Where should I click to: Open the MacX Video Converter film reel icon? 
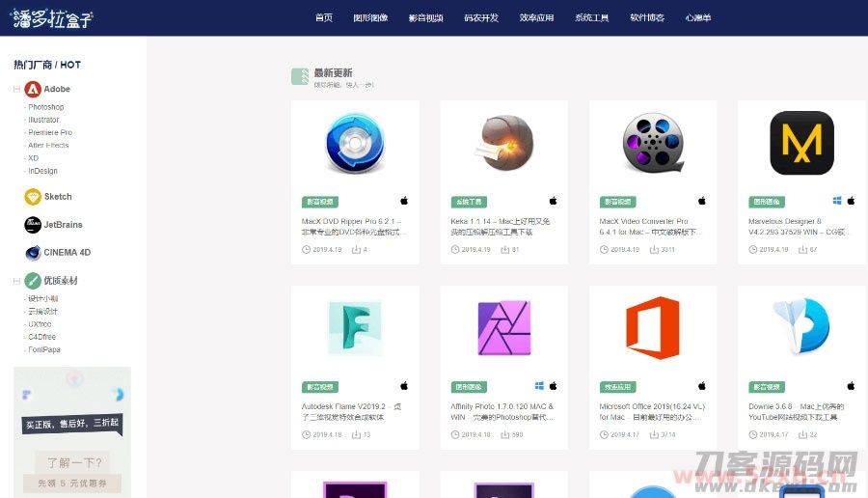pos(654,143)
